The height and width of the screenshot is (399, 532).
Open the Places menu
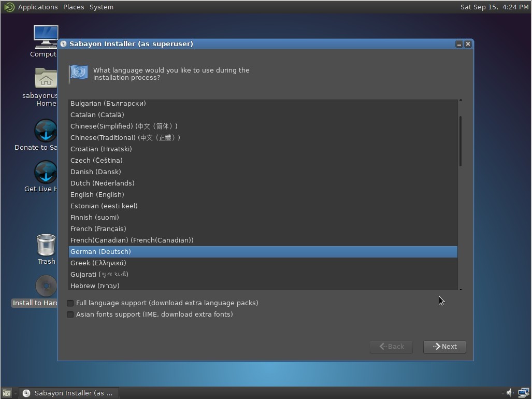coord(74,7)
